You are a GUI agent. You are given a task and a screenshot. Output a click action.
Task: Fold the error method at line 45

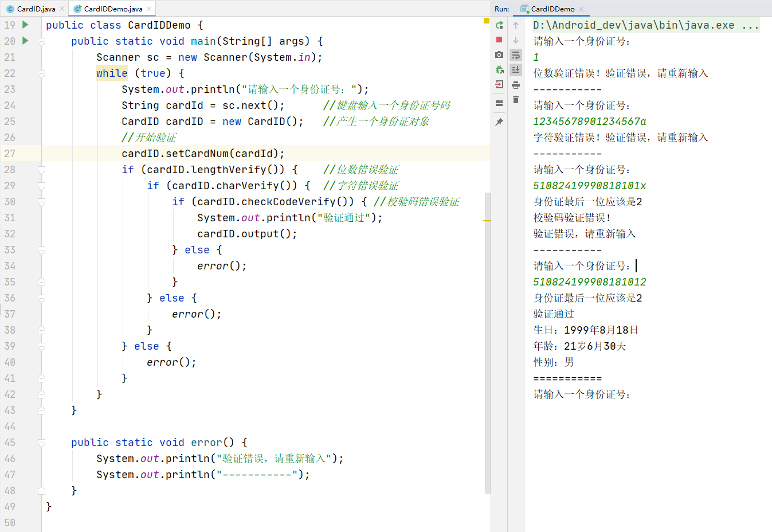pos(41,443)
